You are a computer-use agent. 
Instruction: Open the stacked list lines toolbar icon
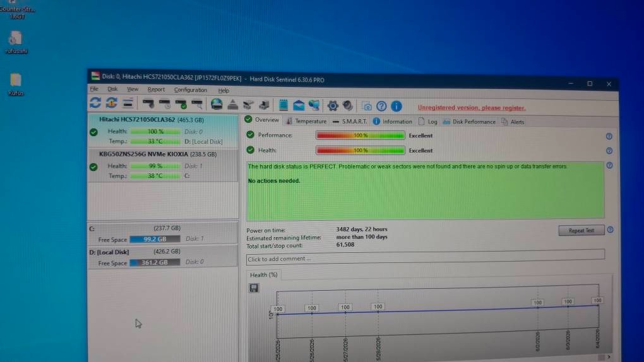coord(128,103)
